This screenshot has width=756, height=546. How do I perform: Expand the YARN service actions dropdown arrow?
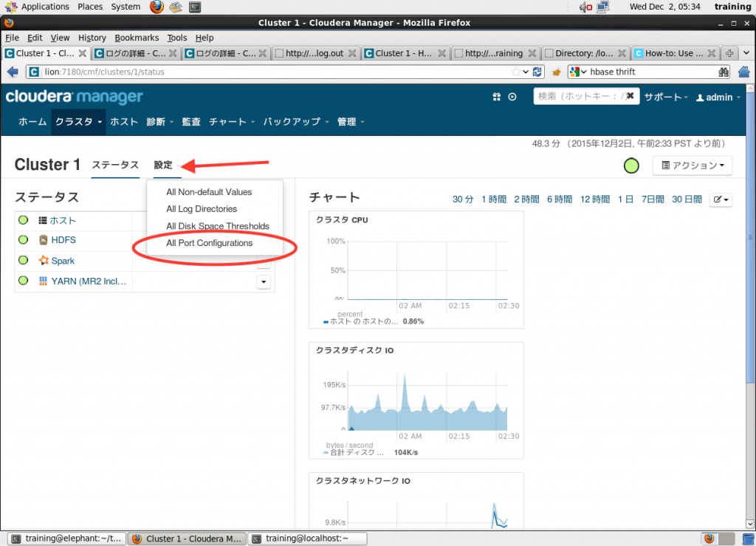(264, 281)
